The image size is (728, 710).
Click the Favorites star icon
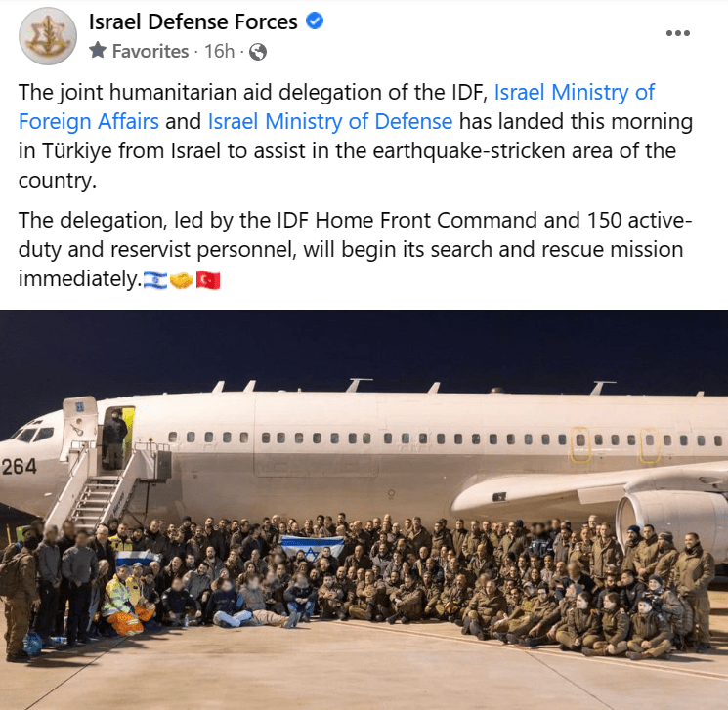pos(98,50)
